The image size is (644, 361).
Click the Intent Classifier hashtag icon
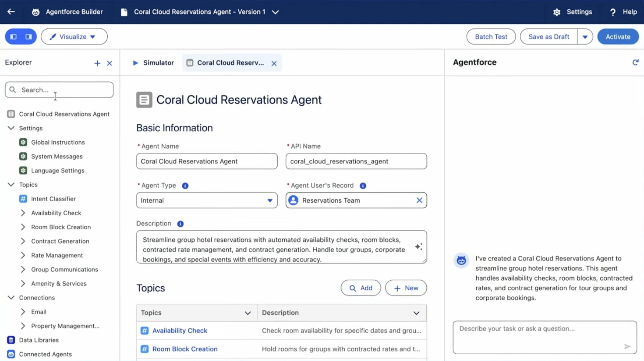23,199
